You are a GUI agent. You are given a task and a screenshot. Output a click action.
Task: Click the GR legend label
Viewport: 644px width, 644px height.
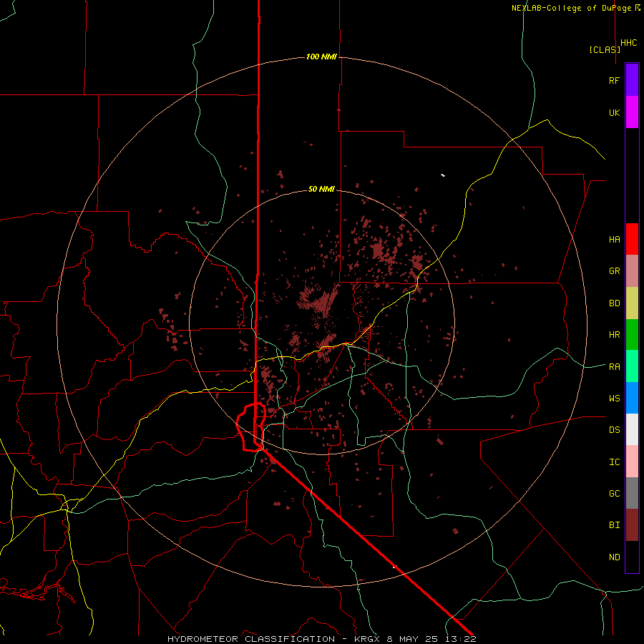614,271
